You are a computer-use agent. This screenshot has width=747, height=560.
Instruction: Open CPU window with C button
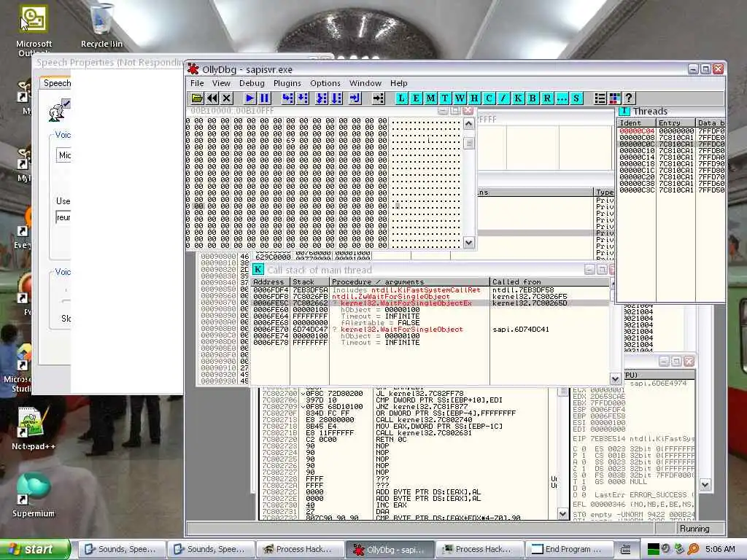point(489,98)
